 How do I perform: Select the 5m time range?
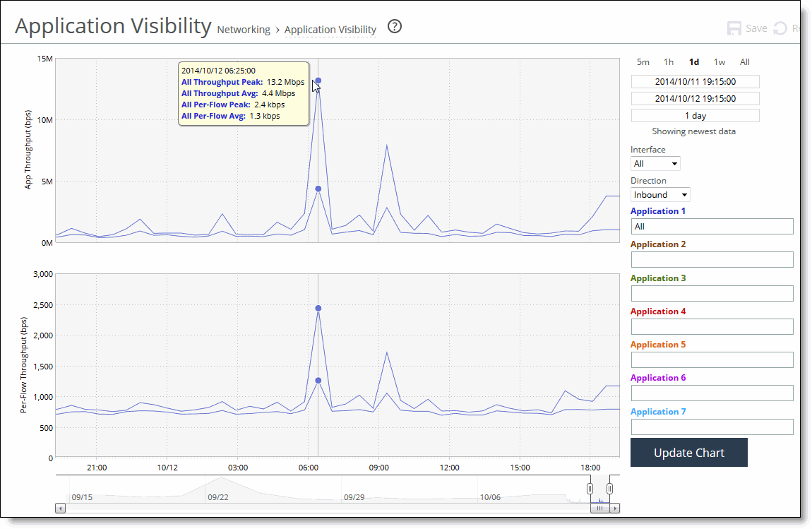(x=643, y=62)
